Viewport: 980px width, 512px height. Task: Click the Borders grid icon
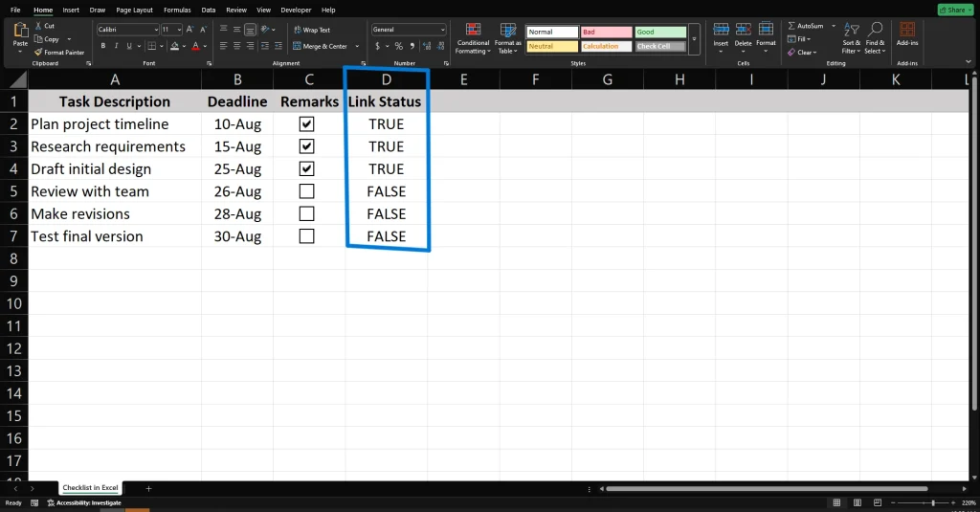(152, 46)
